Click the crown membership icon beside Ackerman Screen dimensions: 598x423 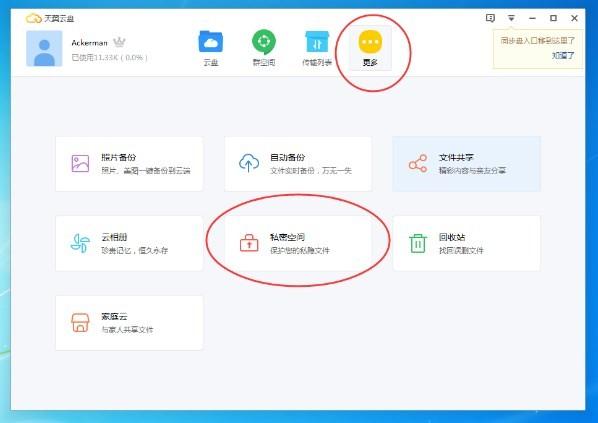[119, 42]
